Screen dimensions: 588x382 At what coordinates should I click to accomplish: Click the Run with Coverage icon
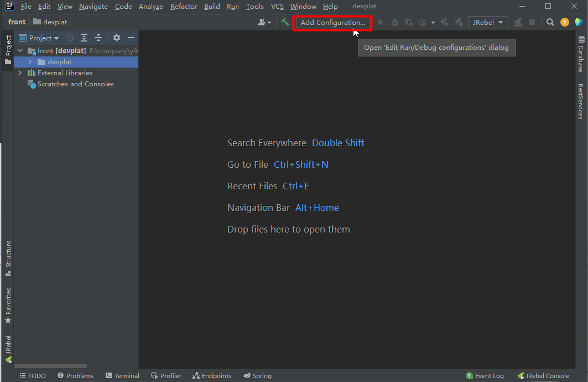409,23
